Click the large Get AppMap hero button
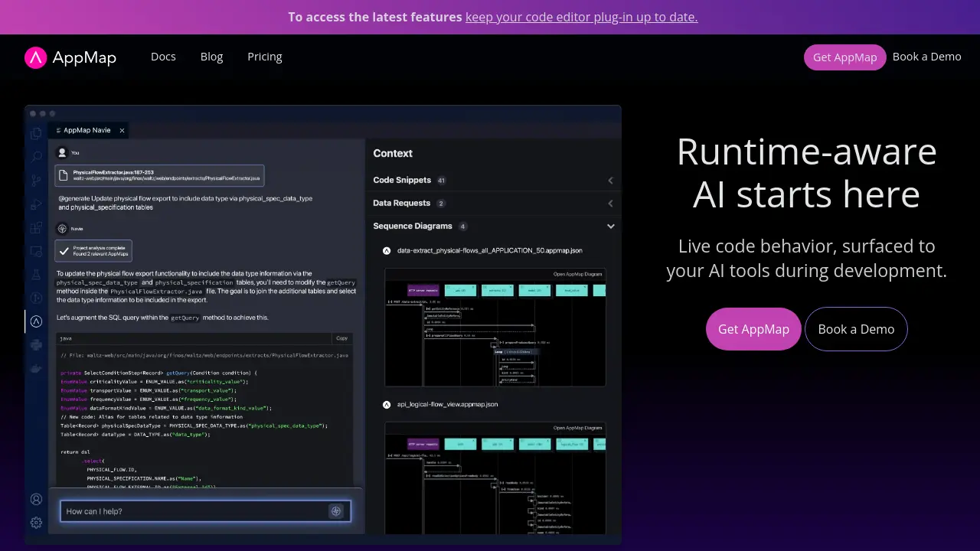This screenshot has width=980, height=551. [x=753, y=329]
